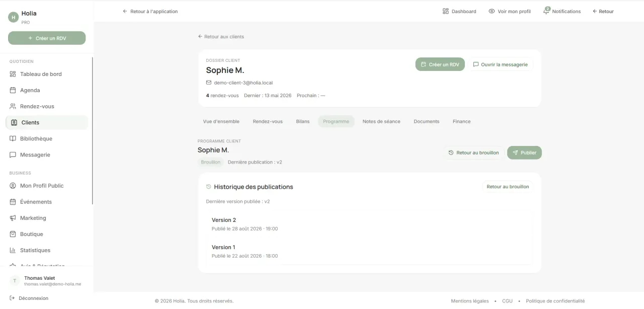This screenshot has height=309, width=644.
Task: Click the back arrow of Retour aux clients
Action: click(200, 37)
